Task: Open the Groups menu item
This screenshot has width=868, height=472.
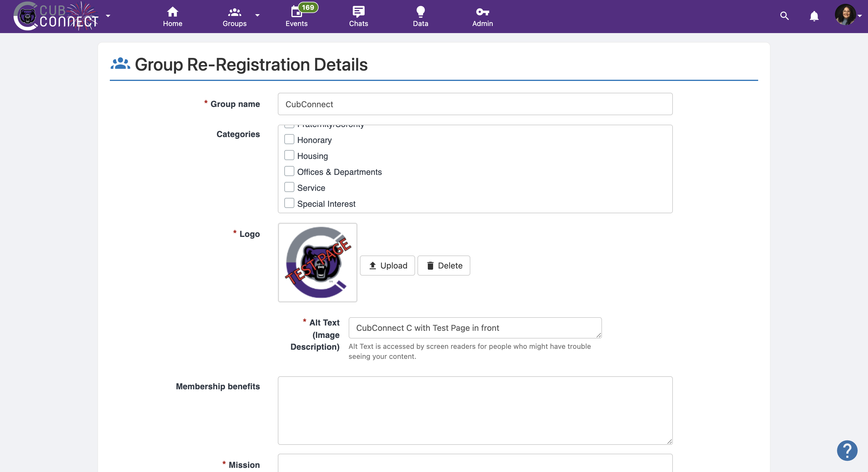Action: (x=234, y=17)
